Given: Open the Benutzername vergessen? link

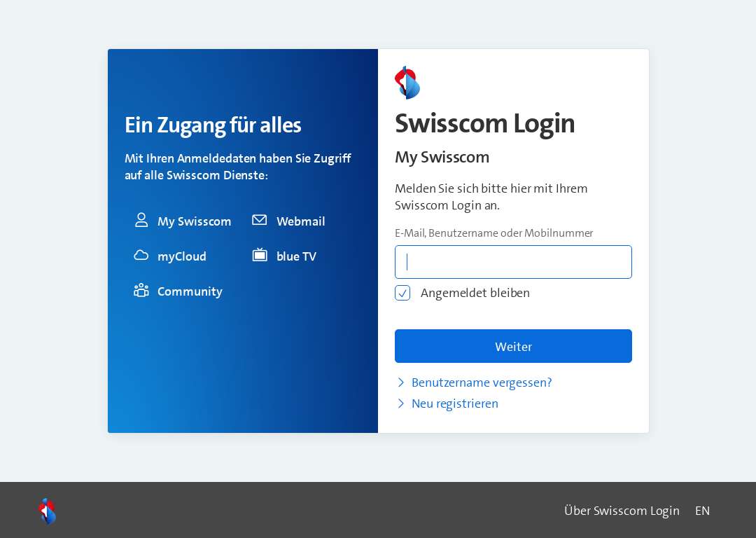Looking at the screenshot, I should click(482, 382).
